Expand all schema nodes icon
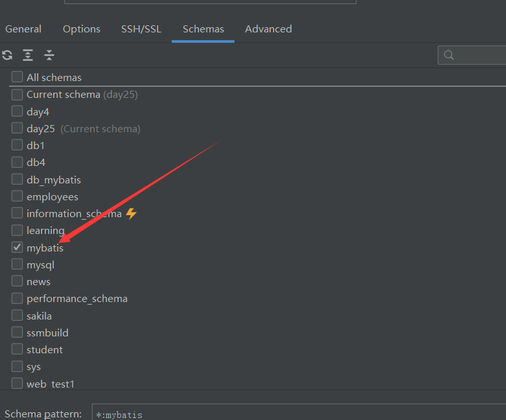The width and height of the screenshot is (506, 420). click(x=28, y=55)
